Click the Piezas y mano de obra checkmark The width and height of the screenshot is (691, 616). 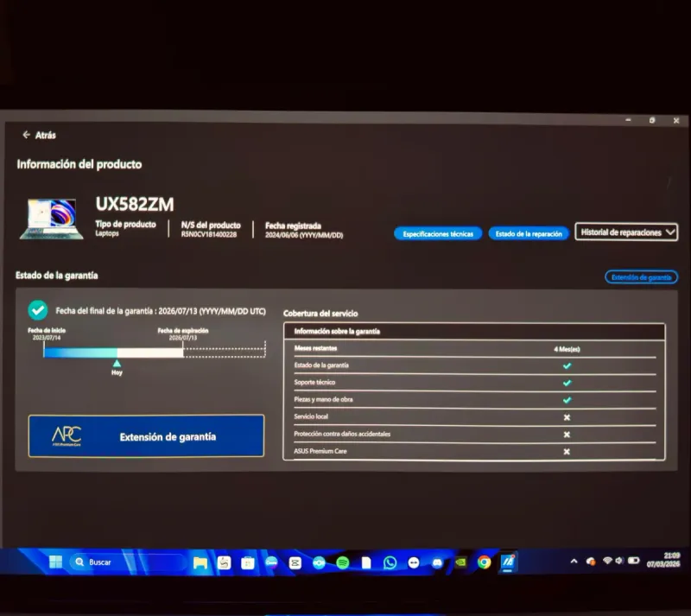(x=567, y=400)
